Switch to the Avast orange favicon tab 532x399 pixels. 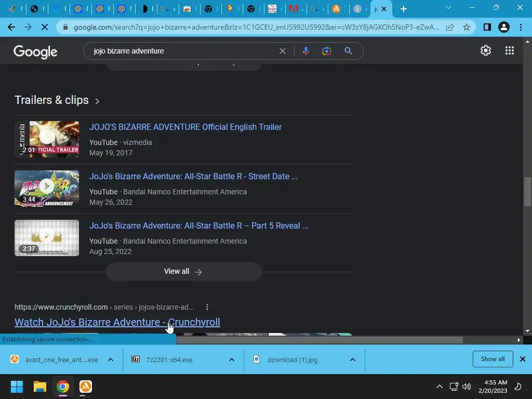pos(336,9)
